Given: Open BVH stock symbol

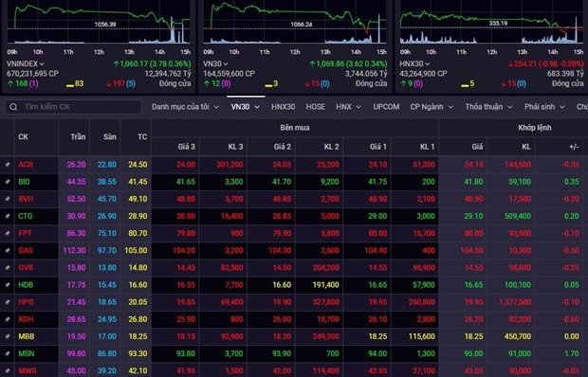Looking at the screenshot, I should coord(26,199).
